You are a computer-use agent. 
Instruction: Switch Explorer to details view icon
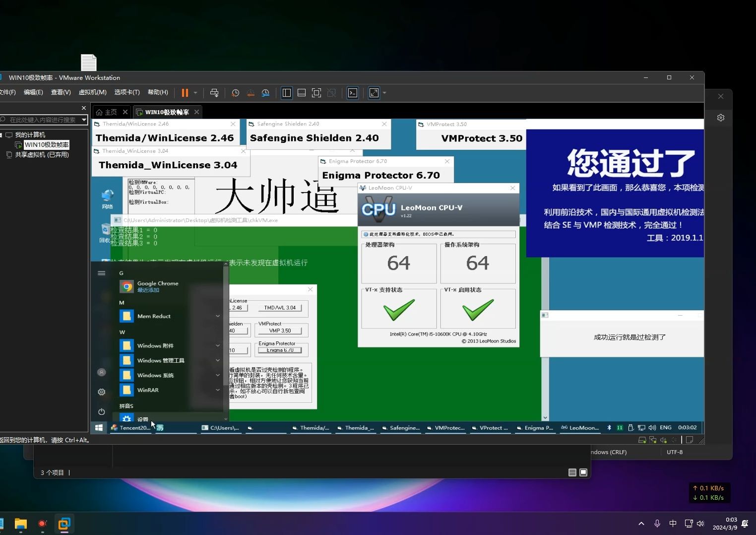(572, 472)
